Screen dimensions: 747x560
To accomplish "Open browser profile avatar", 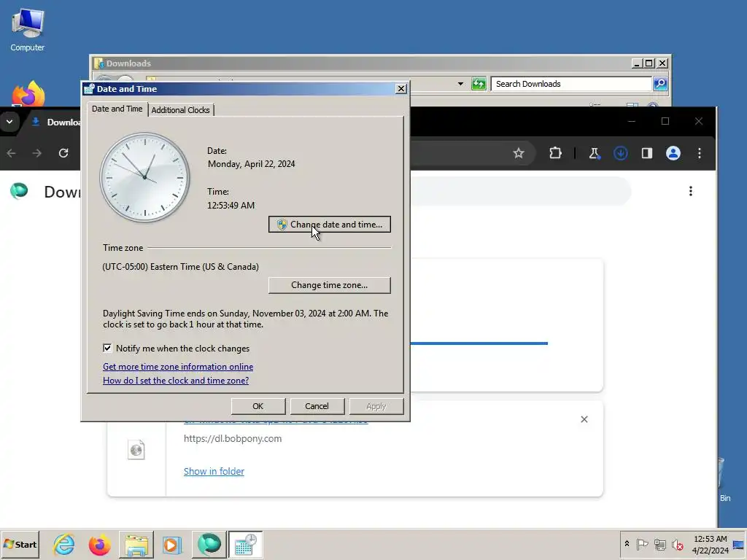I will 673,153.
